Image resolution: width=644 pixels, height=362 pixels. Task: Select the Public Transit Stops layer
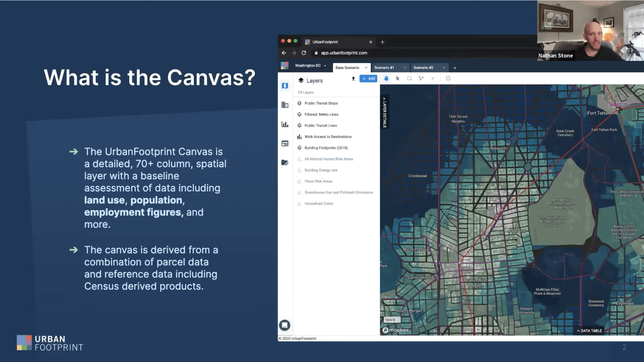[320, 103]
